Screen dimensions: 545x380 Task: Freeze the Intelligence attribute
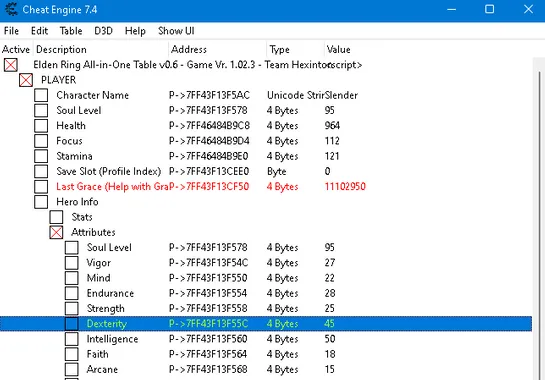tap(72, 339)
